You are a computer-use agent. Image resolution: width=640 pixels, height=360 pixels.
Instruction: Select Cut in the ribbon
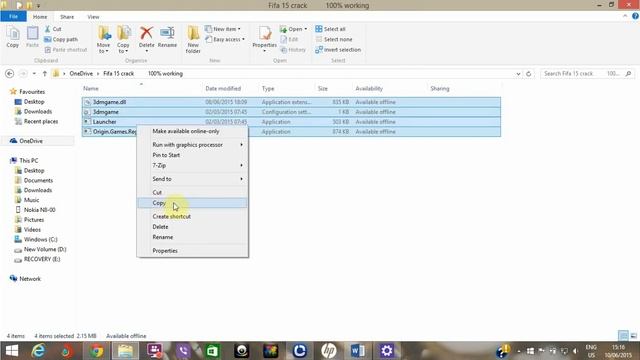point(53,29)
